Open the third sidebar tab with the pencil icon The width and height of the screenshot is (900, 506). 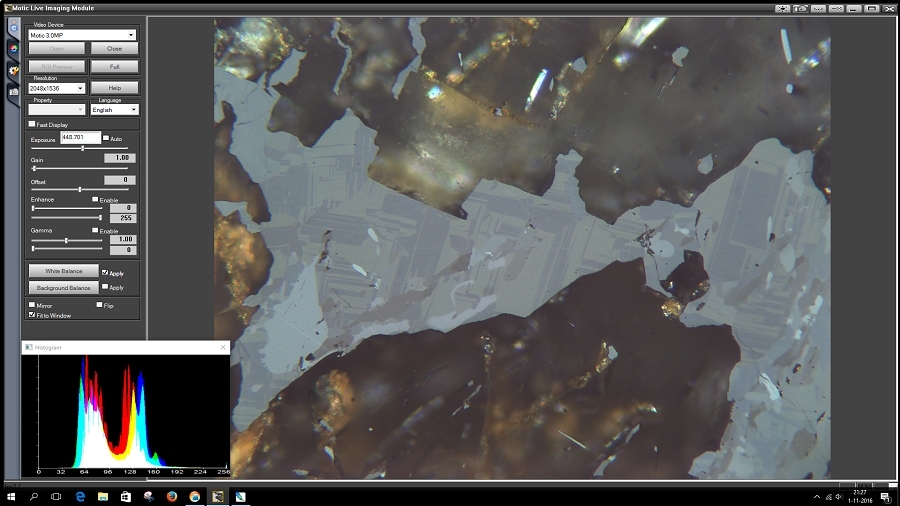pyautogui.click(x=13, y=70)
